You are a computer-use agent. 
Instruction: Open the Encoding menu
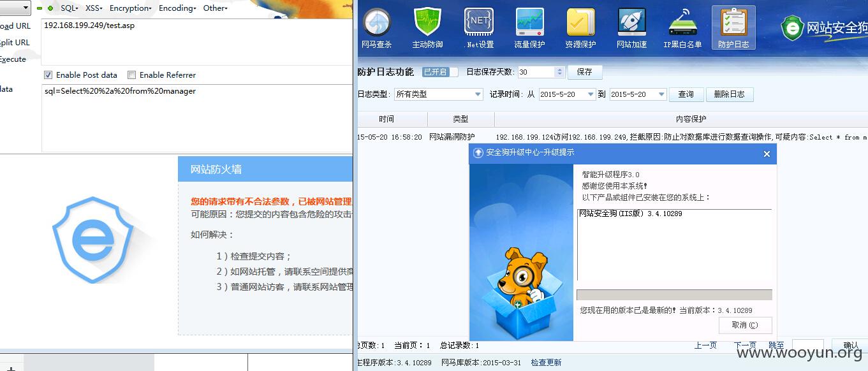[x=178, y=8]
